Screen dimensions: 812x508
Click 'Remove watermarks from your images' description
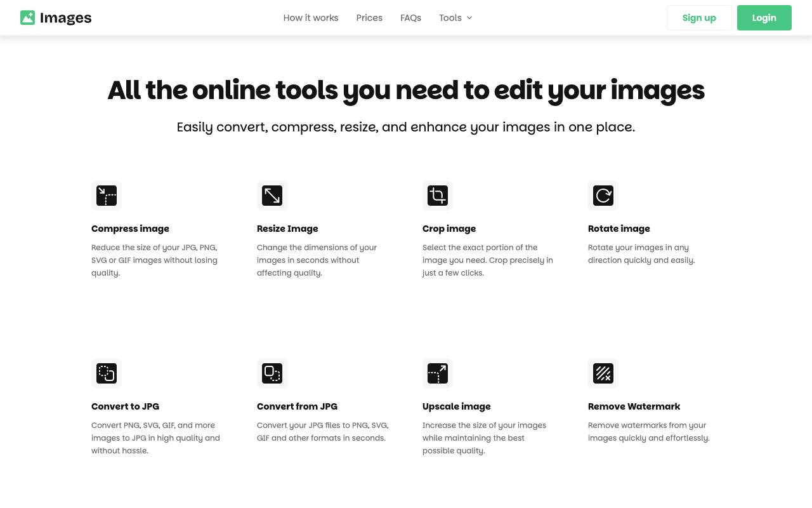pos(649,432)
